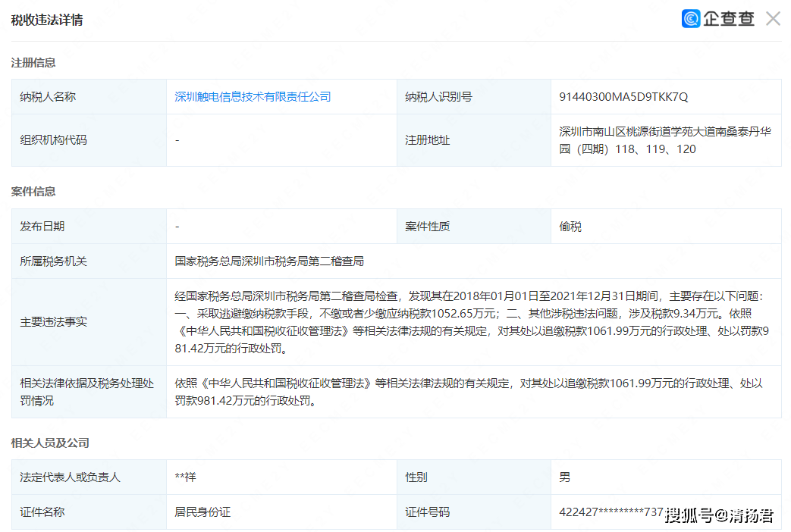Select the 案件信息 section heading

[x=33, y=192]
